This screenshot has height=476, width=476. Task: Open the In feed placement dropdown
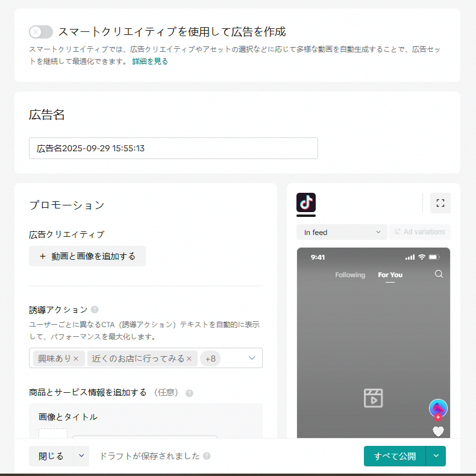tap(341, 232)
